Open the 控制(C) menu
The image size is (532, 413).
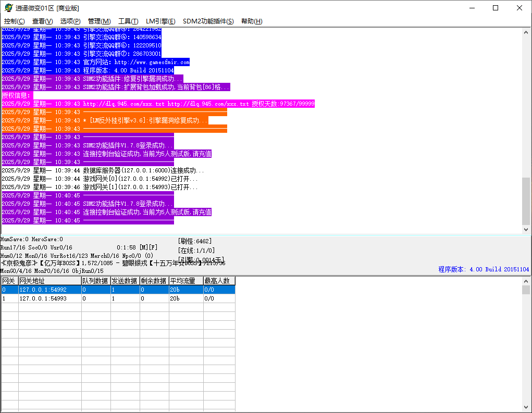pos(14,21)
